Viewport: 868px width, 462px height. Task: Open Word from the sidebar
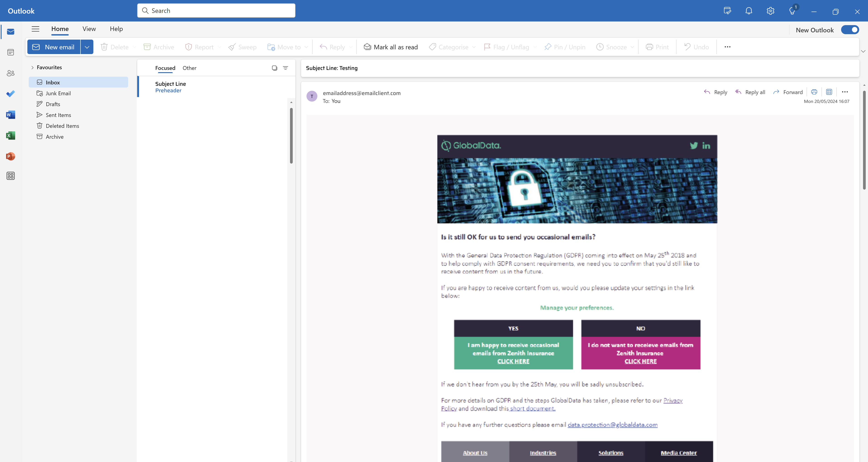tap(10, 115)
